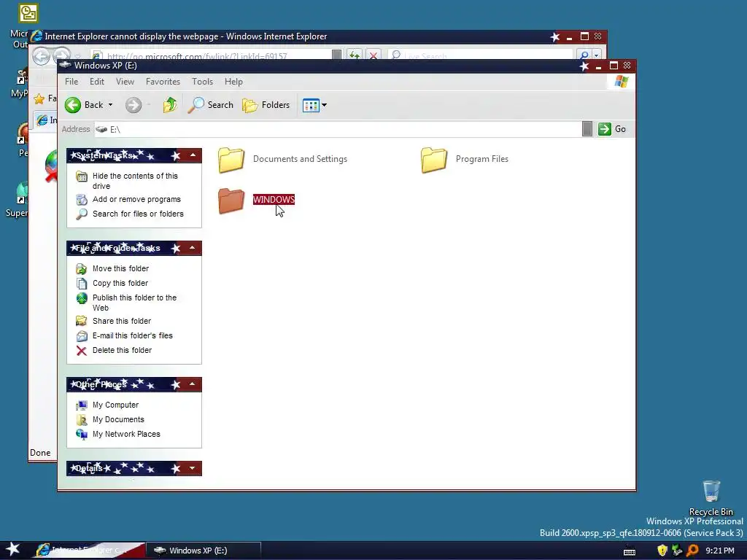
Task: Toggle the Folders pane button
Action: [266, 105]
